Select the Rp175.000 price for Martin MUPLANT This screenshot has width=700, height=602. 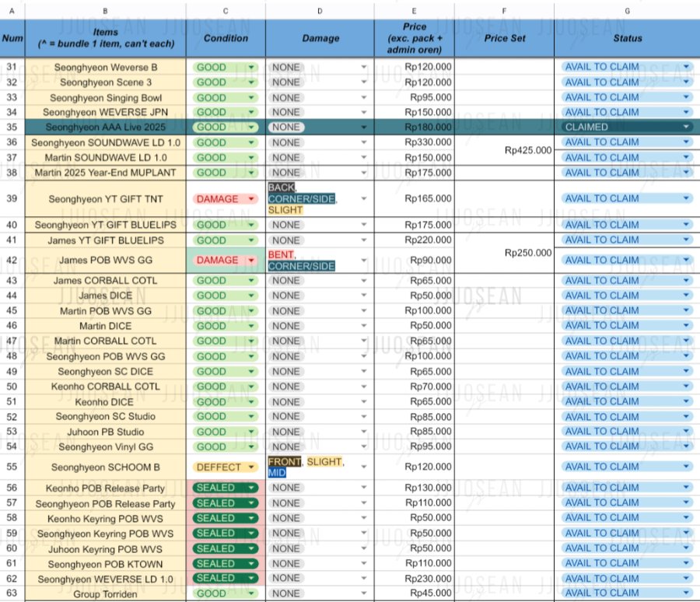415,173
